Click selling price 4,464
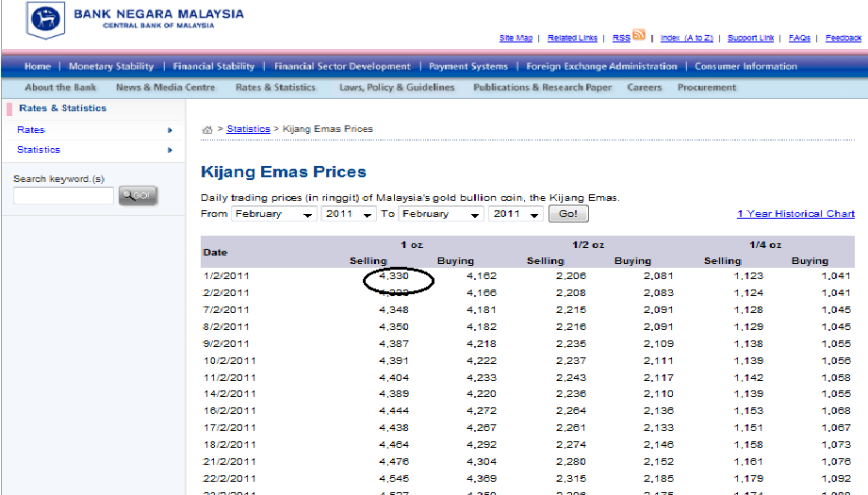 (x=394, y=445)
